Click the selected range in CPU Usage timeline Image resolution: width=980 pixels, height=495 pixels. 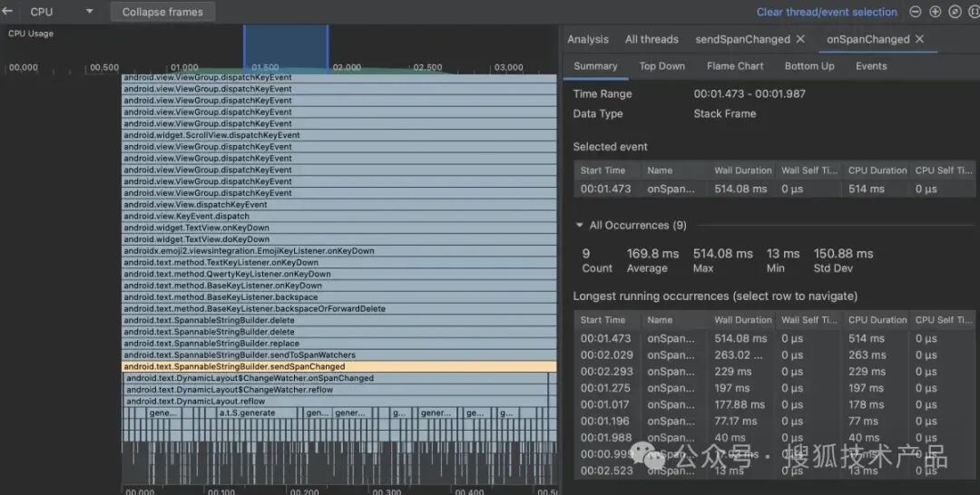286,49
